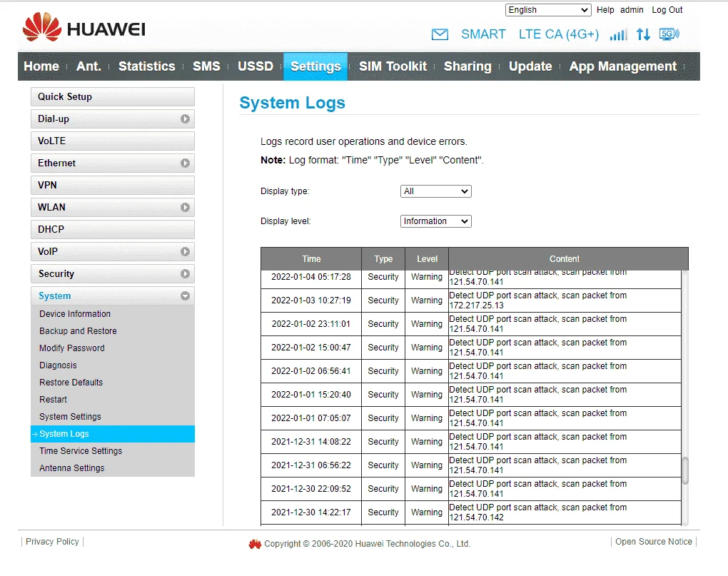Open the Ant. tab

point(89,66)
